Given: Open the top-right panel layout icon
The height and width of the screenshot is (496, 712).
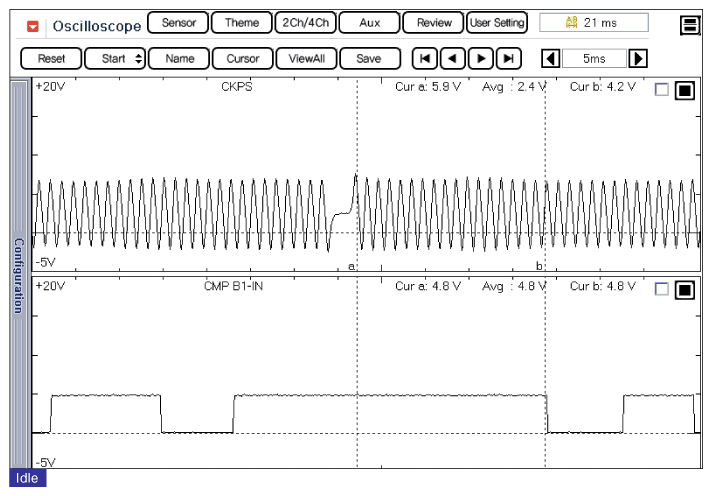Looking at the screenshot, I should tap(689, 25).
